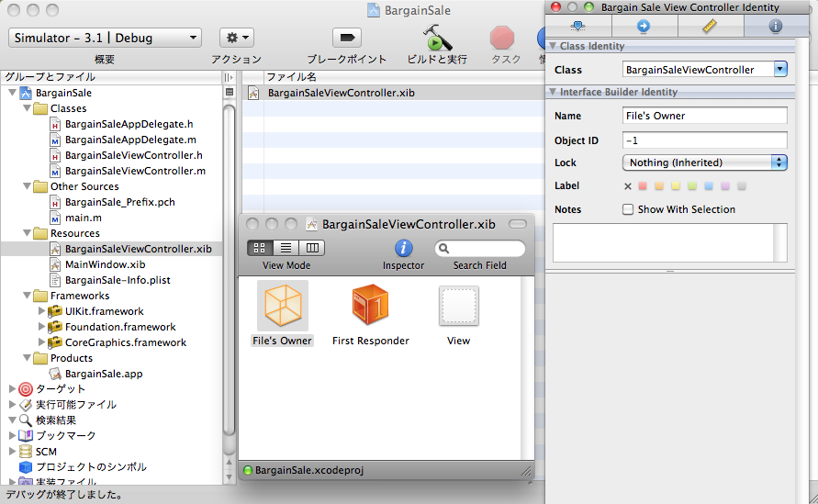Image resolution: width=818 pixels, height=504 pixels.
Task: Clear label color with the X
Action: (x=628, y=186)
